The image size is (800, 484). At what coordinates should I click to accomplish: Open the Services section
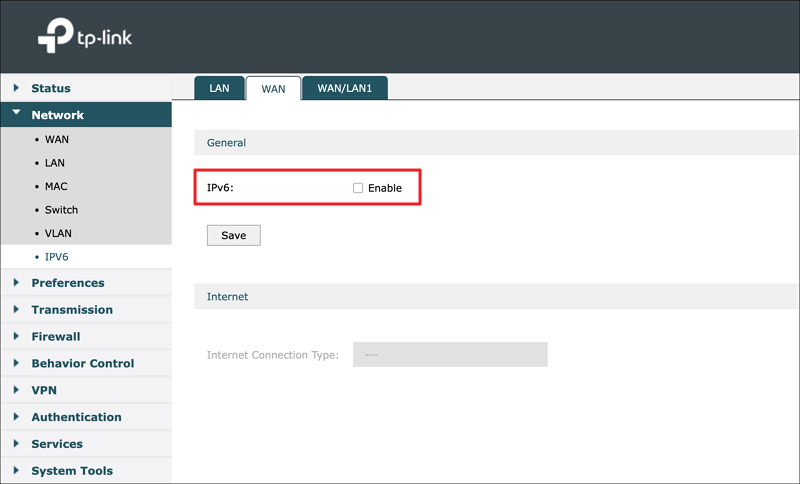[x=56, y=444]
